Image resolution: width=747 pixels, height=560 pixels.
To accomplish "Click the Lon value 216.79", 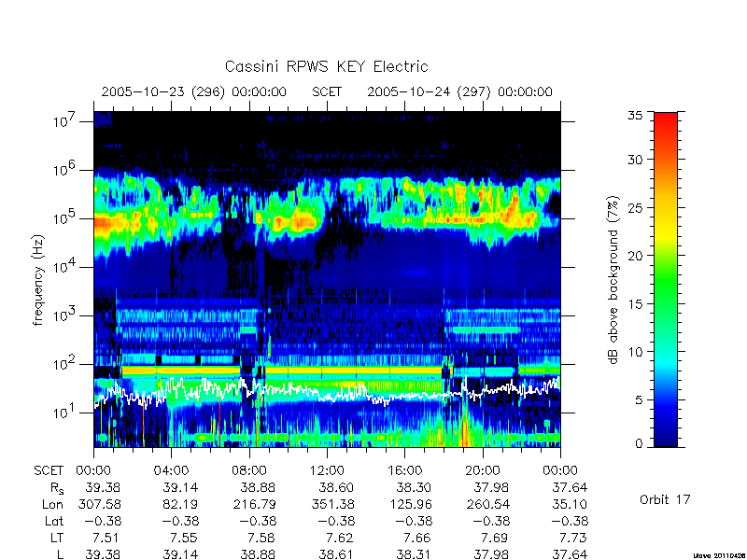I will (254, 504).
